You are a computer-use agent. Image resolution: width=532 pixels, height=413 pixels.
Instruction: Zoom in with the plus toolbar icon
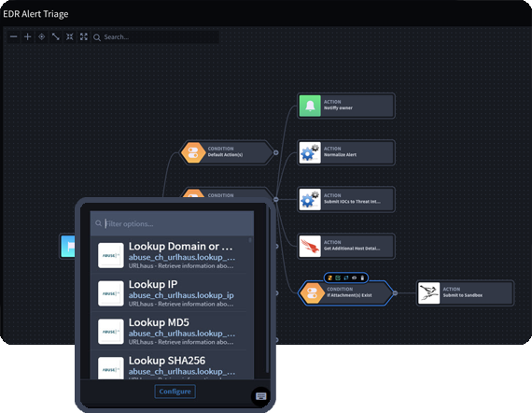coord(27,36)
